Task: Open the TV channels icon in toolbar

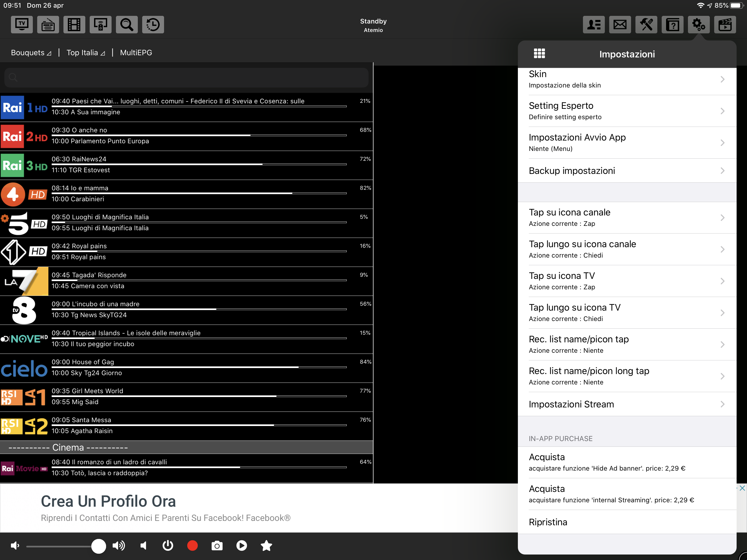Action: click(22, 24)
